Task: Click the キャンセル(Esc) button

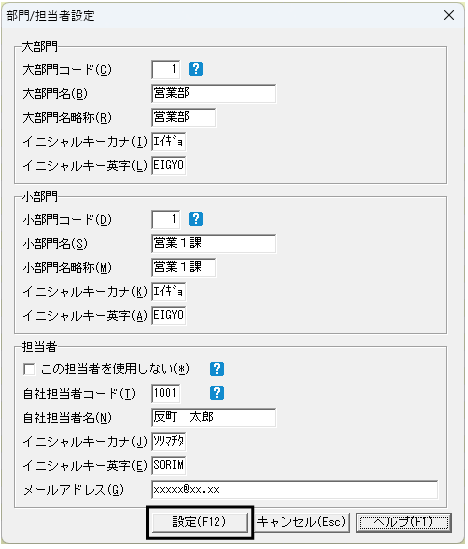Action: coord(301,522)
